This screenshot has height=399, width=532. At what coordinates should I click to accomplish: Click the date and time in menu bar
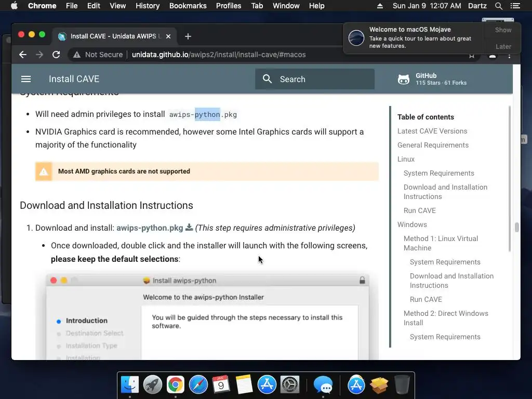(x=427, y=6)
